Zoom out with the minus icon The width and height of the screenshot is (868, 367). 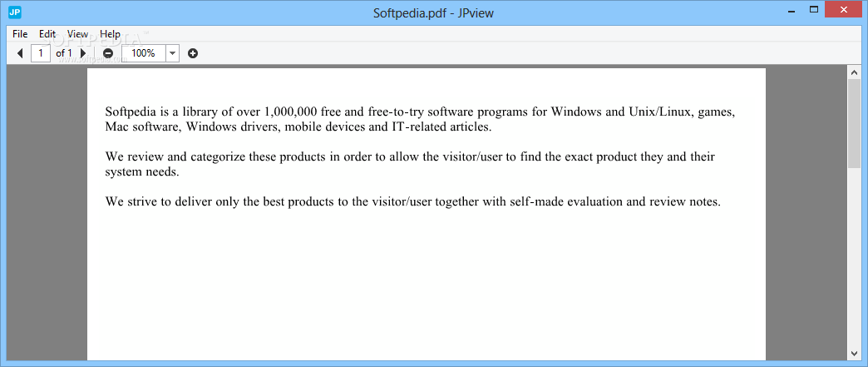coord(108,53)
